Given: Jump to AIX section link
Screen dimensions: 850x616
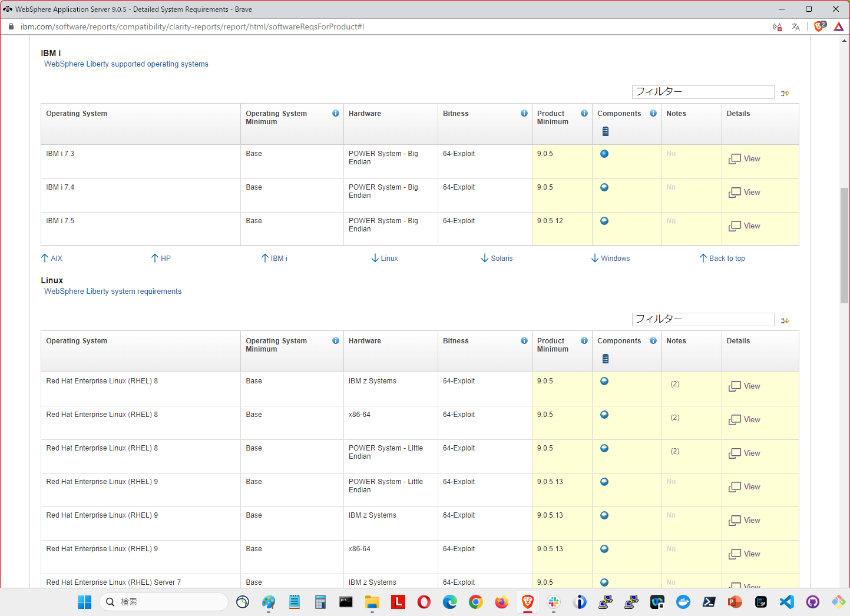Looking at the screenshot, I should pyautogui.click(x=52, y=258).
